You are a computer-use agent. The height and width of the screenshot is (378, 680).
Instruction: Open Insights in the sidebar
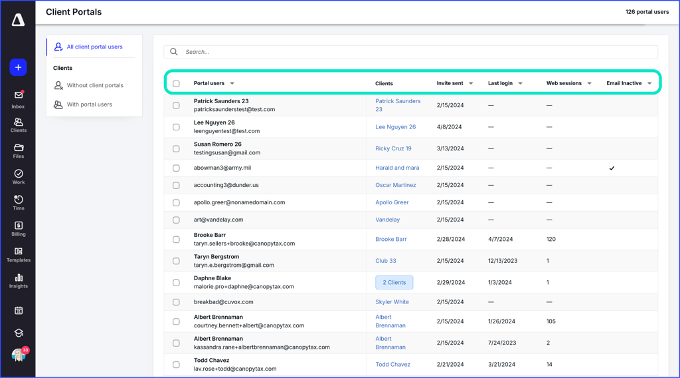tap(18, 281)
